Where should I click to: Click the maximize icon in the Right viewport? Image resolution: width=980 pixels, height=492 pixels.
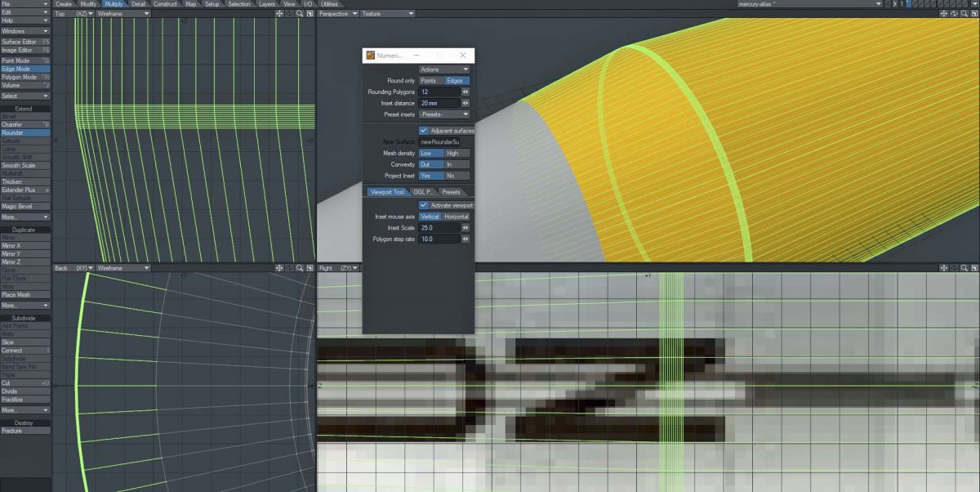tap(975, 267)
